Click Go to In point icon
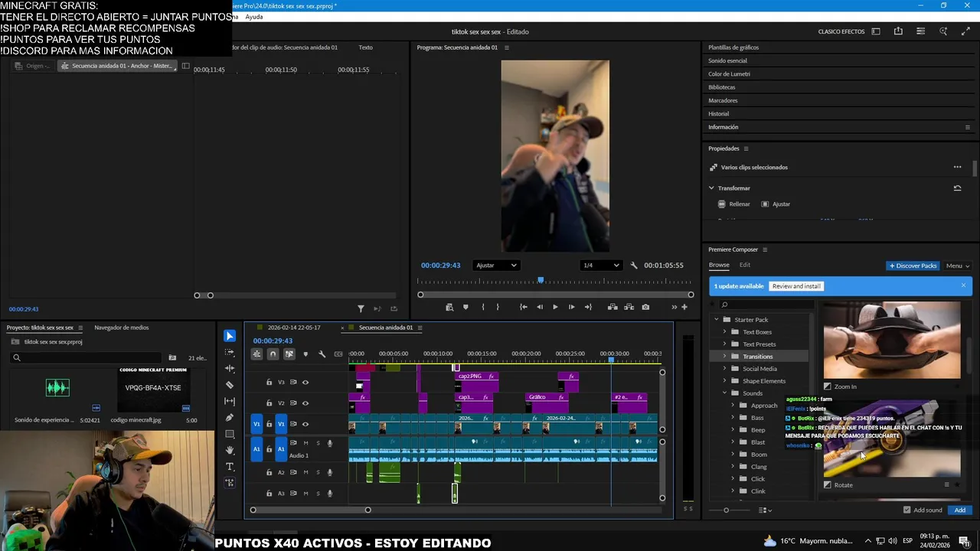980x551 pixels. pos(523,307)
